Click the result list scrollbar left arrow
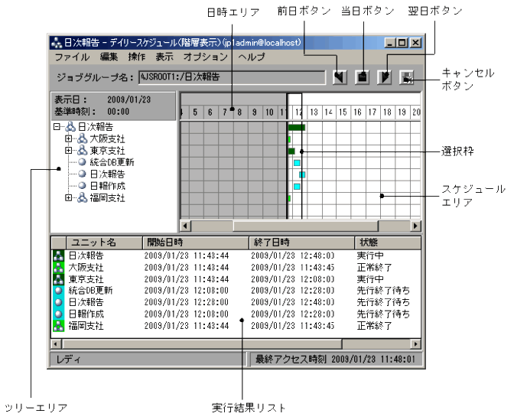This screenshot has width=514, height=420. coord(56,343)
